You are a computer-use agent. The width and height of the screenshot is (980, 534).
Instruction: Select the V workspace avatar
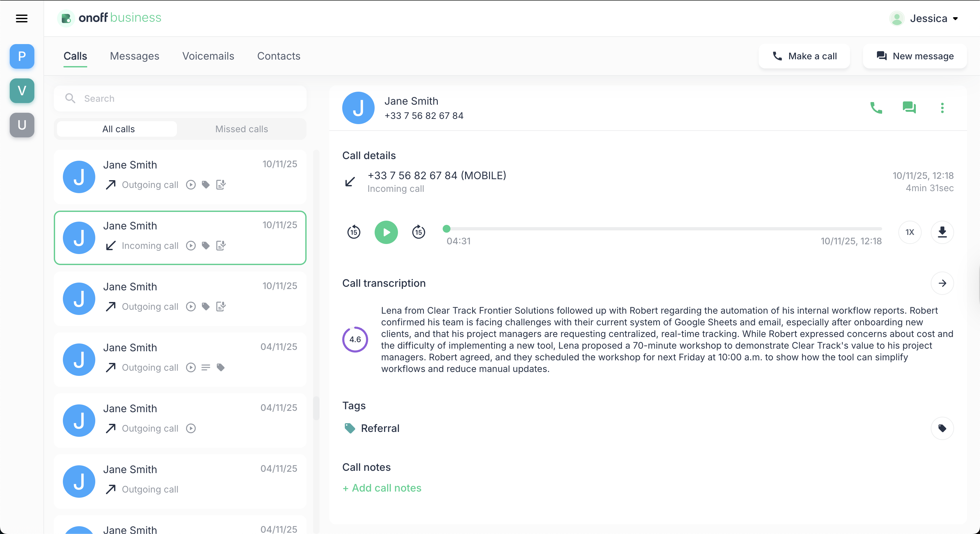click(22, 90)
